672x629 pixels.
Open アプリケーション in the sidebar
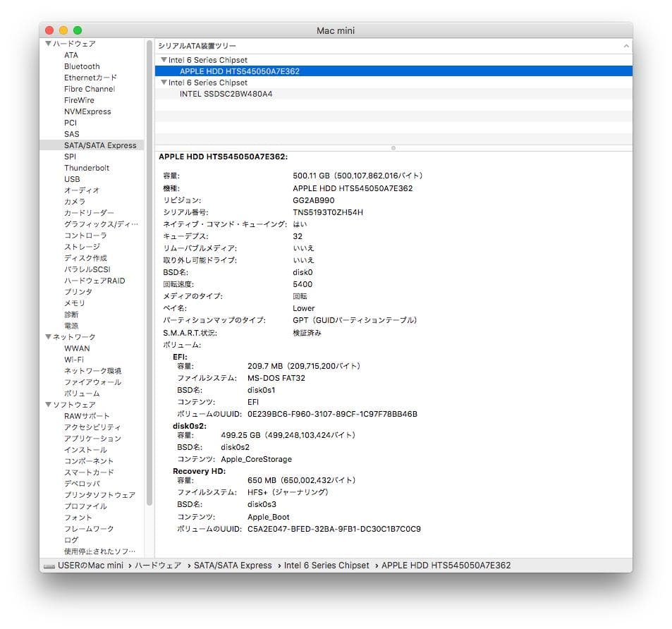(x=92, y=439)
